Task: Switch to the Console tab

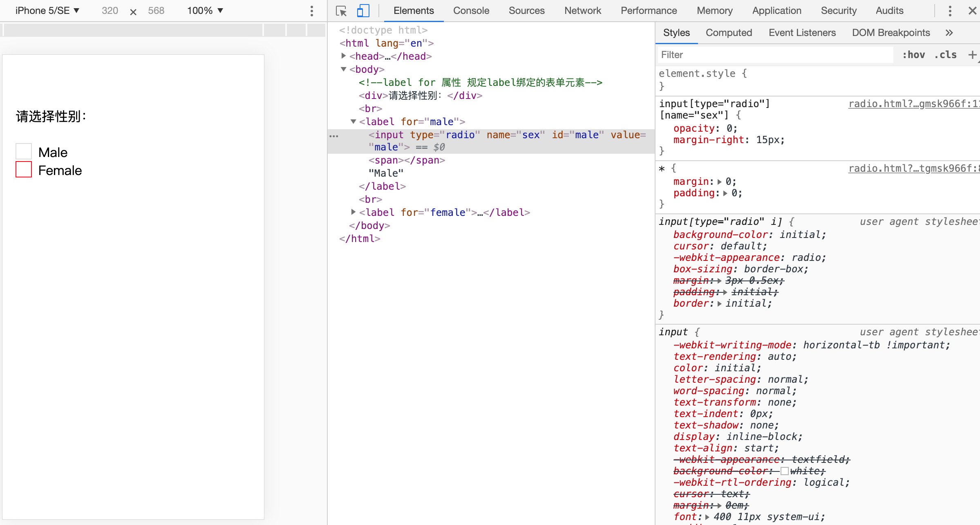Action: pos(471,11)
